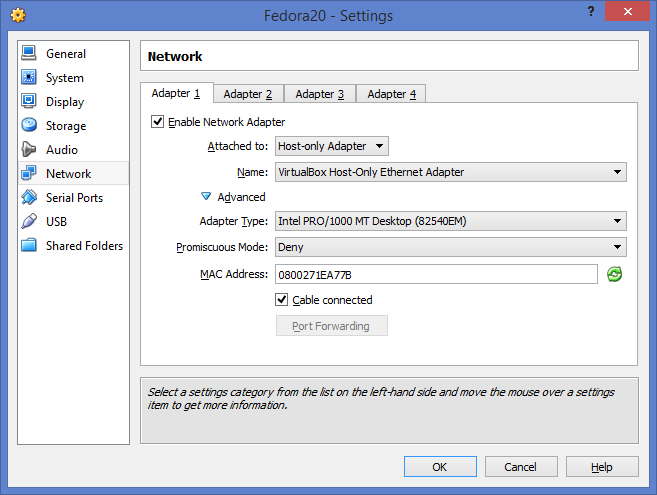Open the Adapter Type dropdown
657x495 pixels.
(450, 221)
